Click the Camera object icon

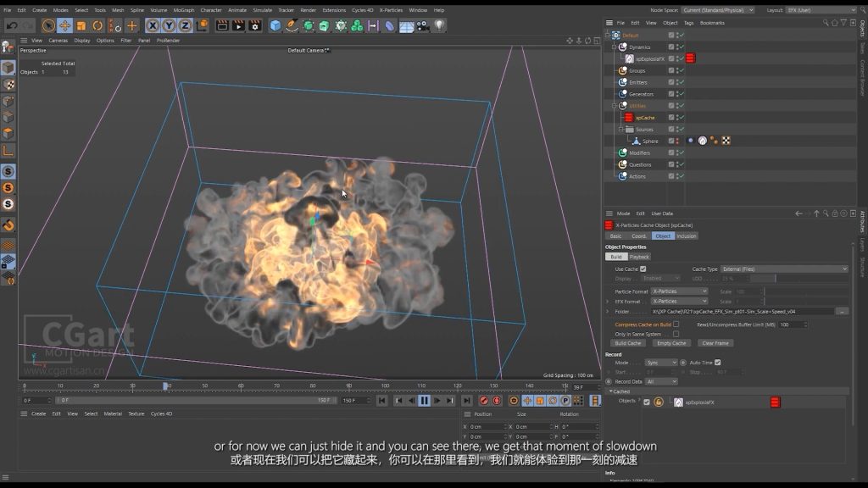(423, 25)
